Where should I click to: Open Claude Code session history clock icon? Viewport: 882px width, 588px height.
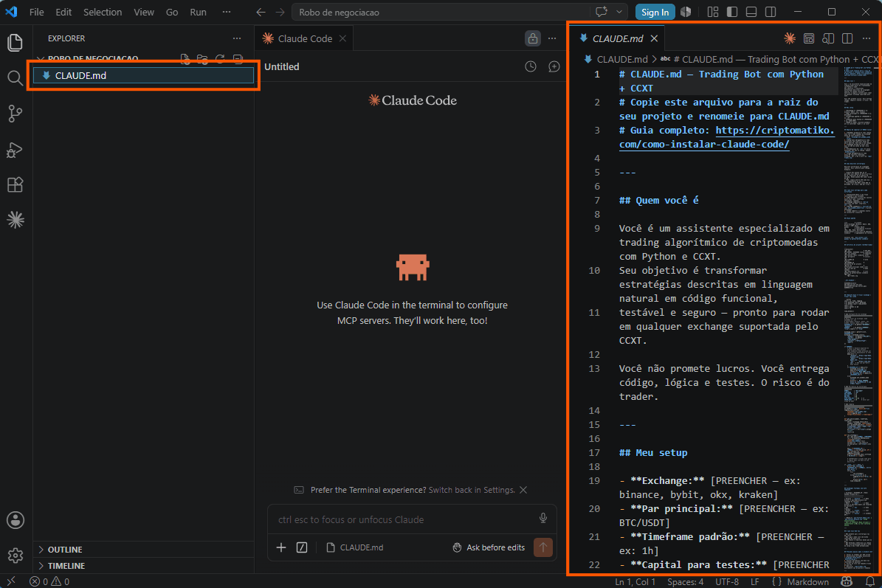(531, 66)
